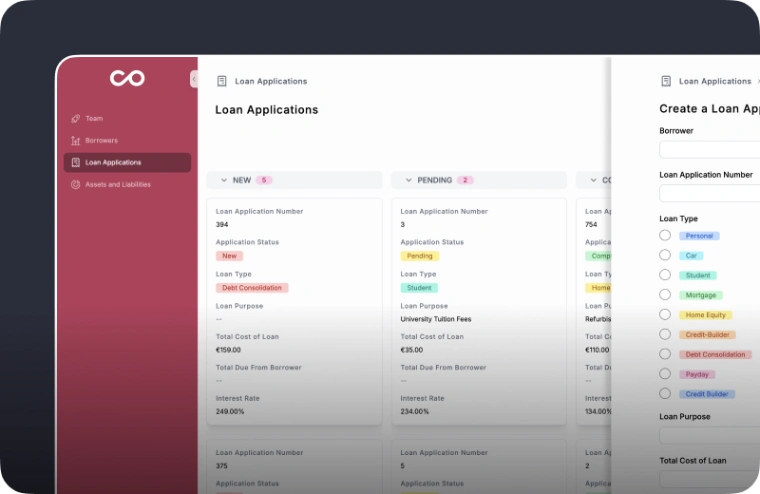Select Personal loan type radio
760x494 pixels.
[665, 235]
